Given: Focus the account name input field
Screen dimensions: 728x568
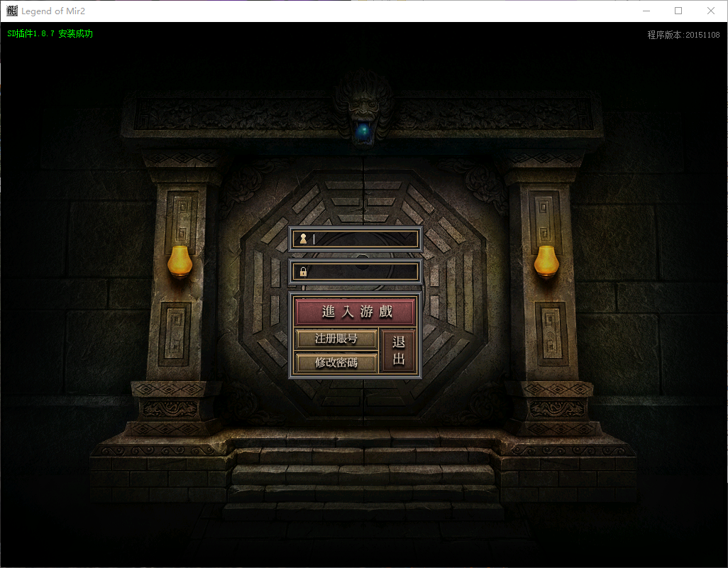Looking at the screenshot, I should tap(363, 239).
